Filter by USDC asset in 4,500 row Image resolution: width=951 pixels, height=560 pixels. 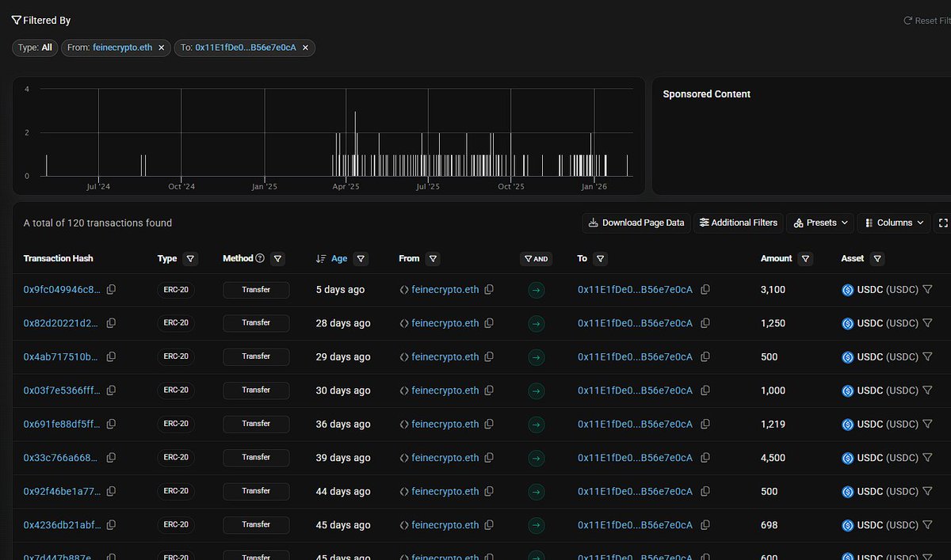point(927,458)
